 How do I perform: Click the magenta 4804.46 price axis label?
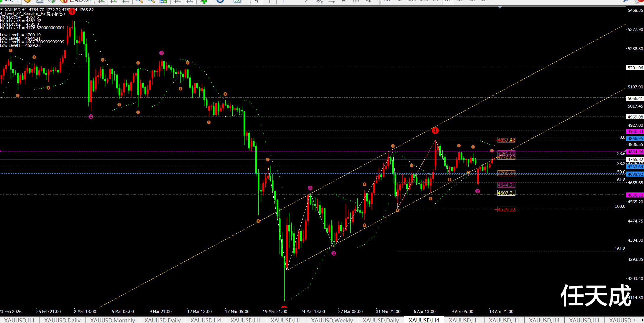(x=635, y=152)
